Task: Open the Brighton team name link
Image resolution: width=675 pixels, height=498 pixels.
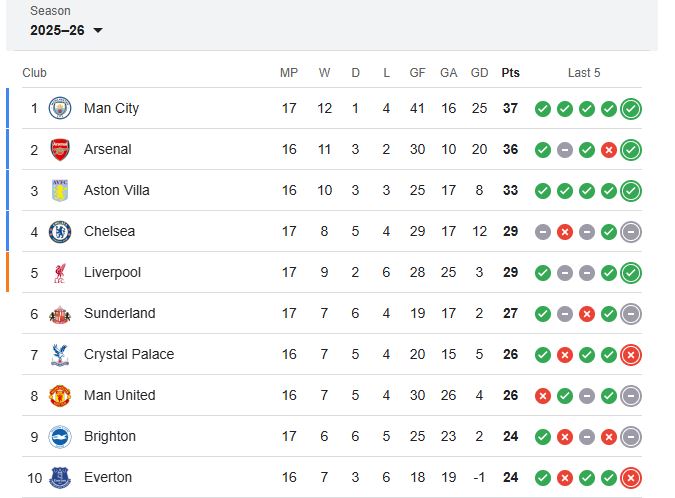Action: pos(109,436)
